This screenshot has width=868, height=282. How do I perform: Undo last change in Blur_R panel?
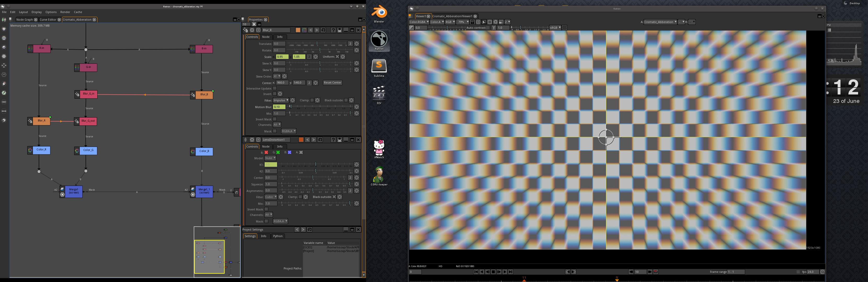click(x=311, y=30)
